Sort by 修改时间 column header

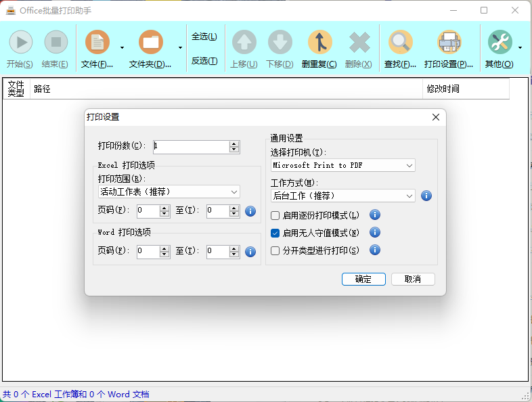pos(466,89)
